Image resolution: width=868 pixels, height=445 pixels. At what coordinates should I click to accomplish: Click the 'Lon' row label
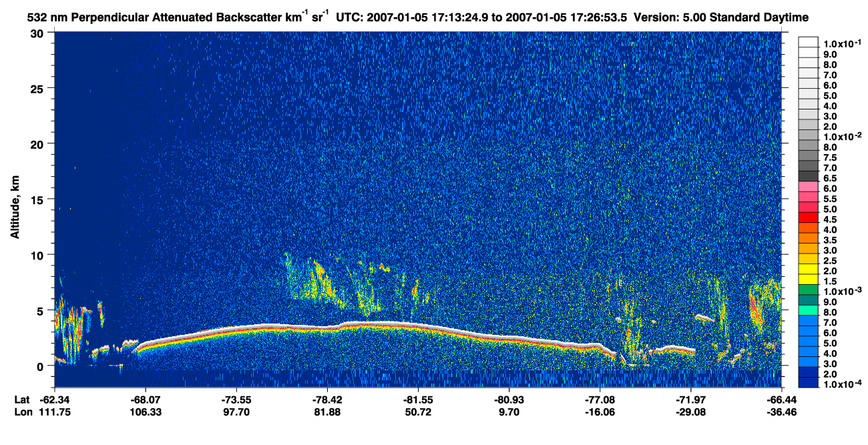23,412
